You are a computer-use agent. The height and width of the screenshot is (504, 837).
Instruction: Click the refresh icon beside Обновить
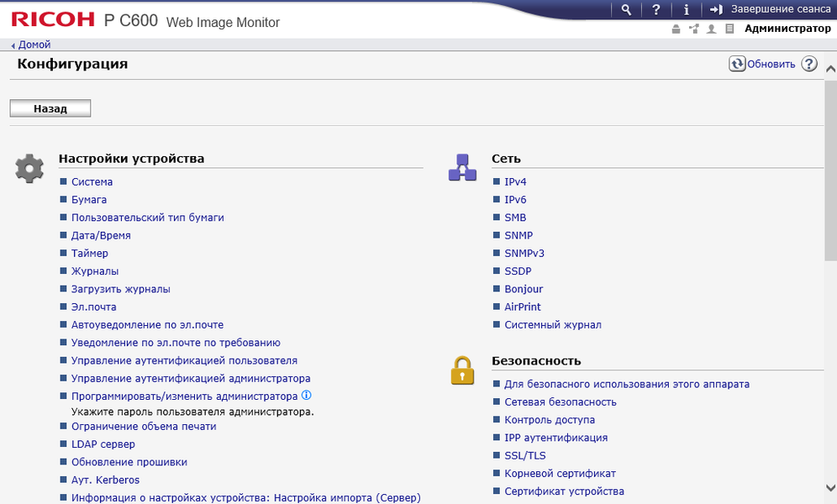point(737,64)
